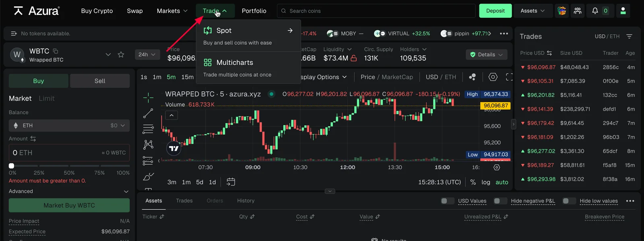This screenshot has height=241, width=644.
Task: Click the Search coins input field
Action: pos(376,11)
